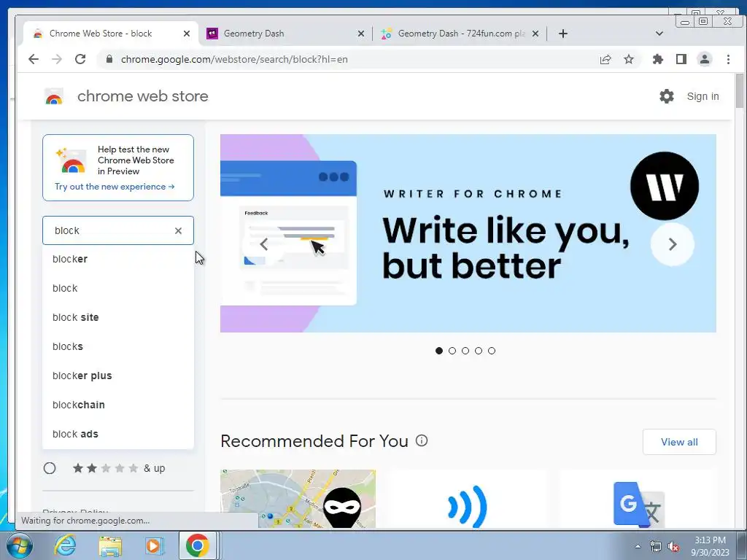Open Web Store settings gear

667,96
